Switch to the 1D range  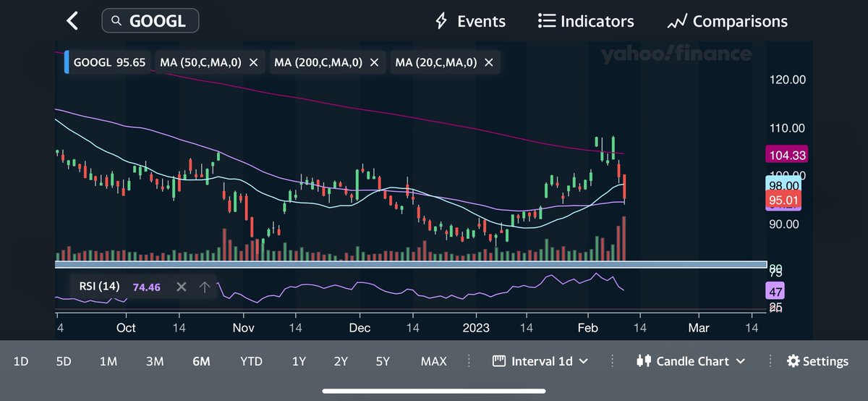[21, 361]
